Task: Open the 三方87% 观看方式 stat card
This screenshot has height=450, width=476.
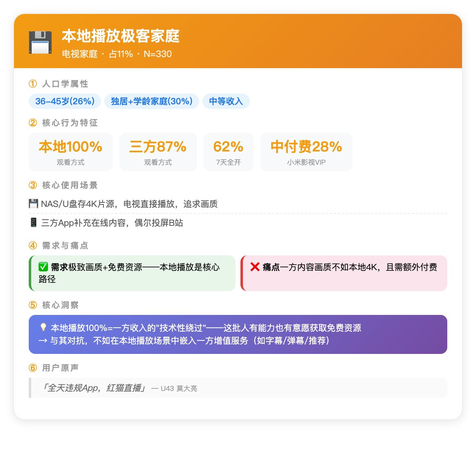Action: [158, 152]
